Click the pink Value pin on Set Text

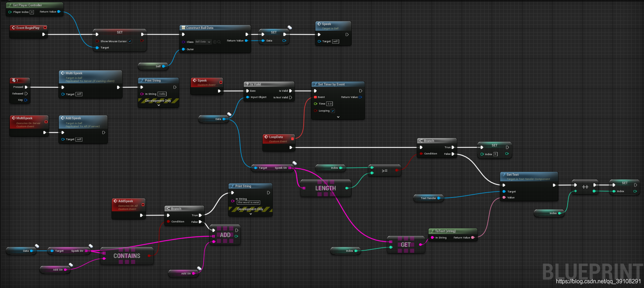(x=504, y=197)
